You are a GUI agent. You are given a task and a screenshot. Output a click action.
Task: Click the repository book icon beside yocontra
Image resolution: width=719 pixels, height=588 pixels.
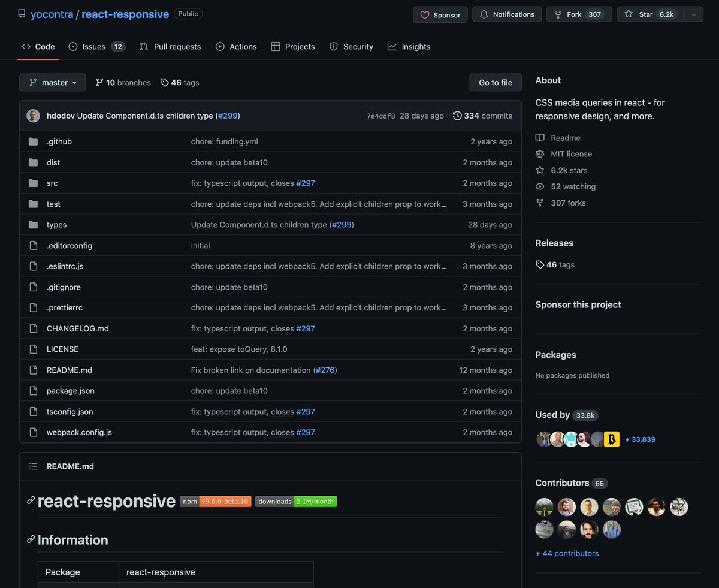coord(22,13)
